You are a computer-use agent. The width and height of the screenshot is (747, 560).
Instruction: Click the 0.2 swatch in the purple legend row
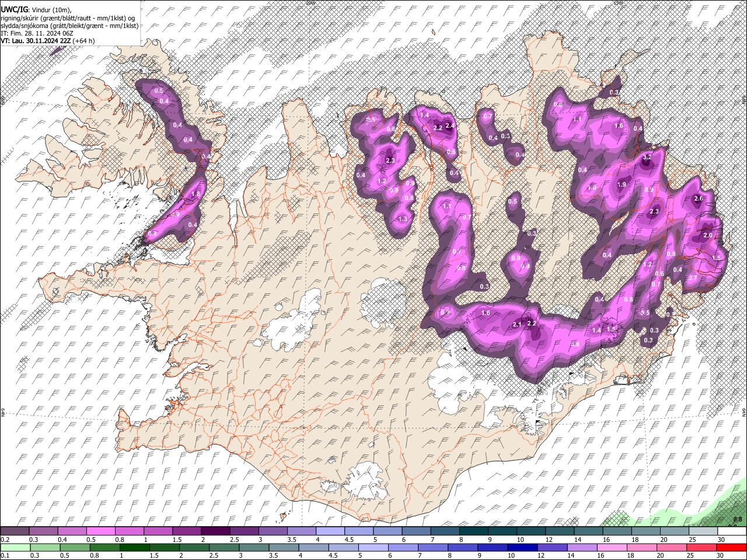click(x=15, y=531)
